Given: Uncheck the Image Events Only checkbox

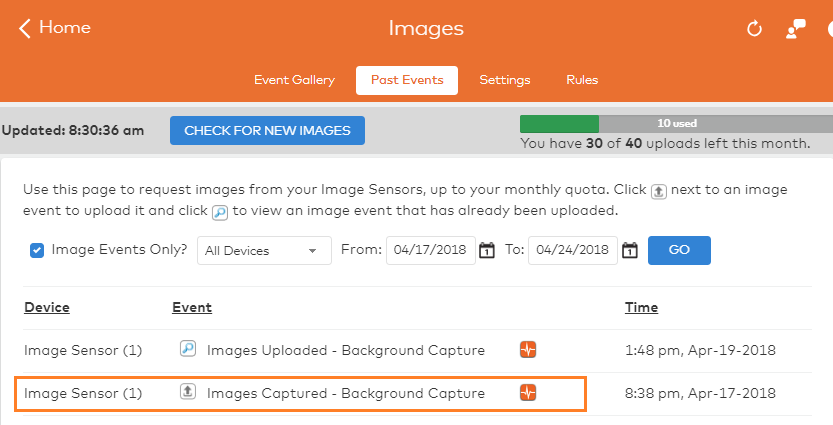Looking at the screenshot, I should [37, 250].
